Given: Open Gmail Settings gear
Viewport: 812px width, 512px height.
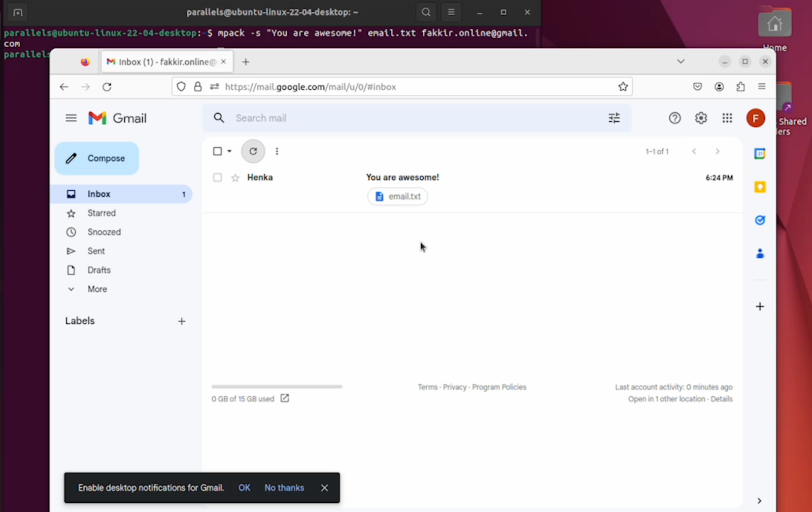Looking at the screenshot, I should tap(701, 118).
